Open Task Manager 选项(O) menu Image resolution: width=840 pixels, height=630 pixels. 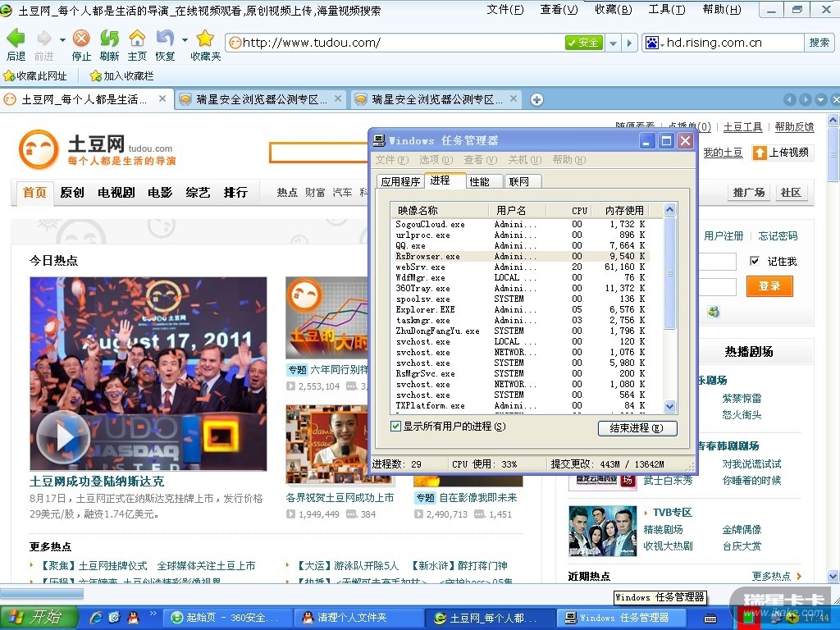pos(436,160)
